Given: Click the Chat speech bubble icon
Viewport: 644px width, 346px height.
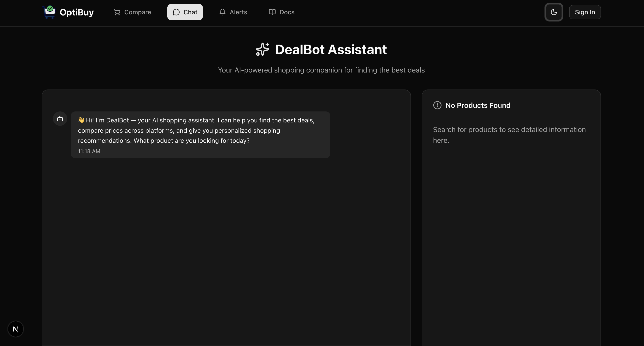Looking at the screenshot, I should (x=176, y=12).
